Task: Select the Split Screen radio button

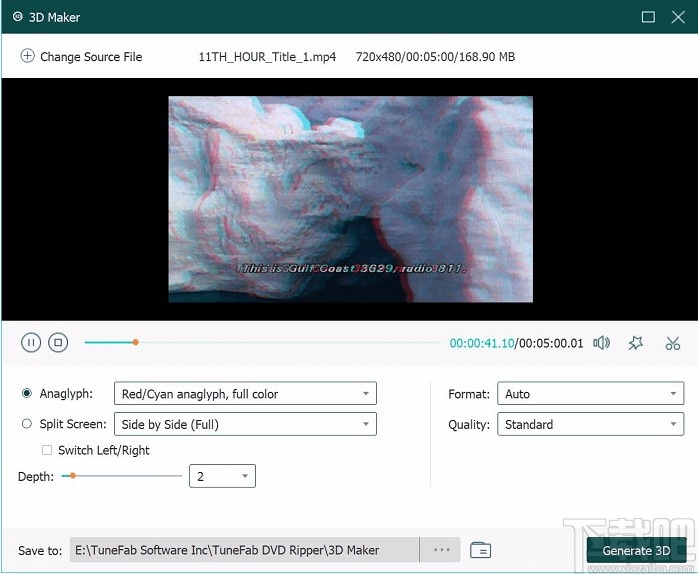Action: pos(27,423)
